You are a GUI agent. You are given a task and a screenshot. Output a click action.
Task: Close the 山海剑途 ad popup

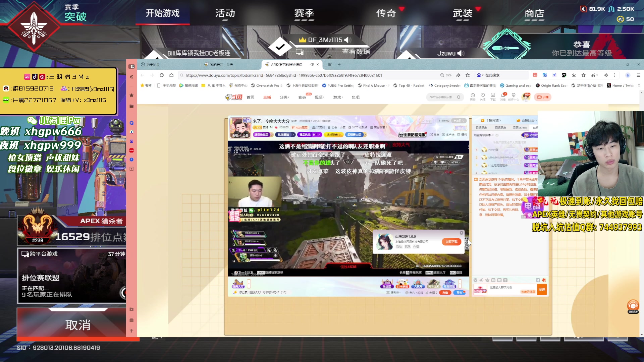pos(462,233)
